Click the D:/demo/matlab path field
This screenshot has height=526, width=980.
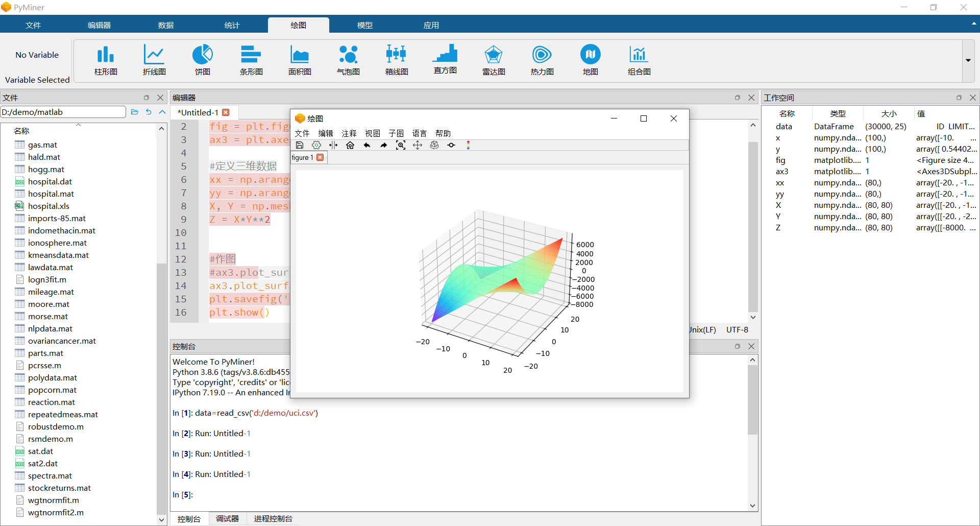tap(63, 112)
